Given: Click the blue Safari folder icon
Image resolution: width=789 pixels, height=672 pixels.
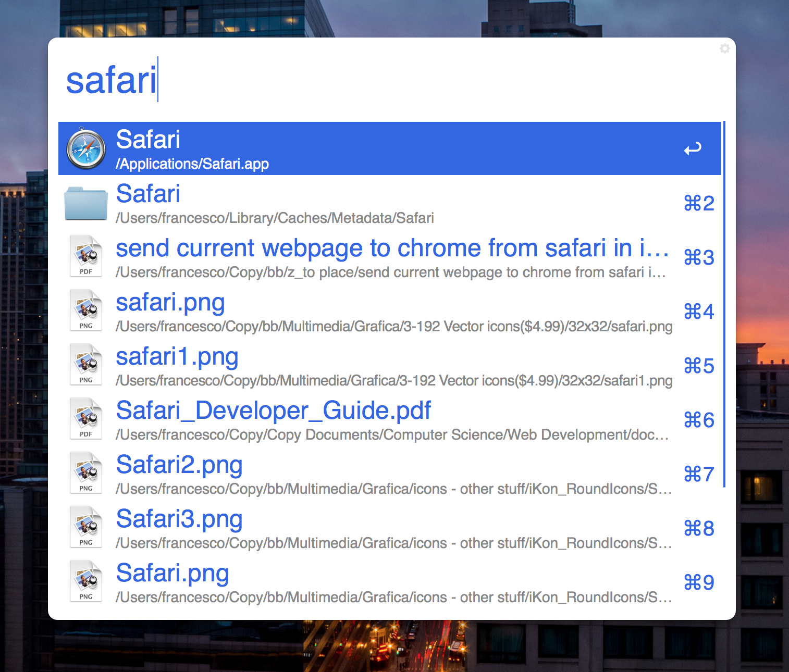Looking at the screenshot, I should (x=86, y=203).
